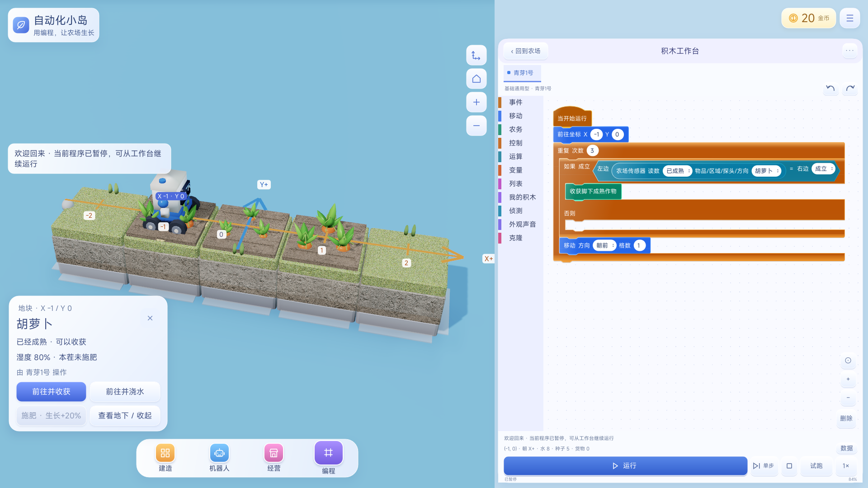
Task: Open the 经营 shop icon
Action: (274, 453)
